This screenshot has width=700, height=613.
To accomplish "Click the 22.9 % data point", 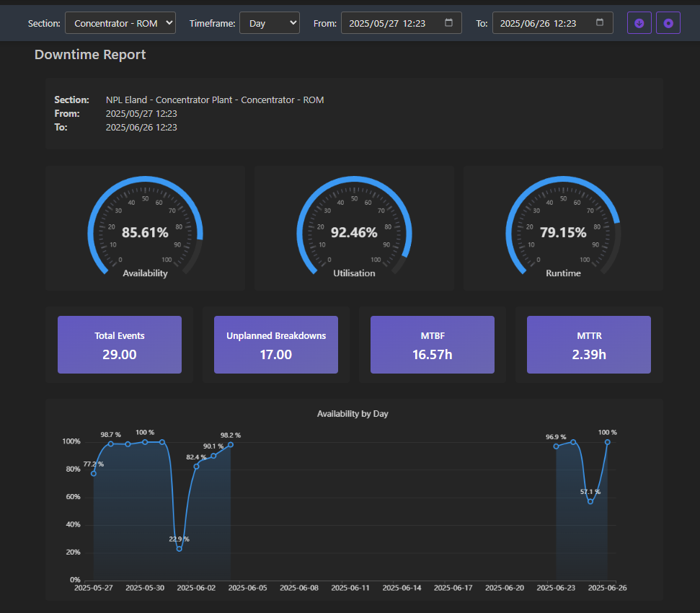I will tap(180, 549).
